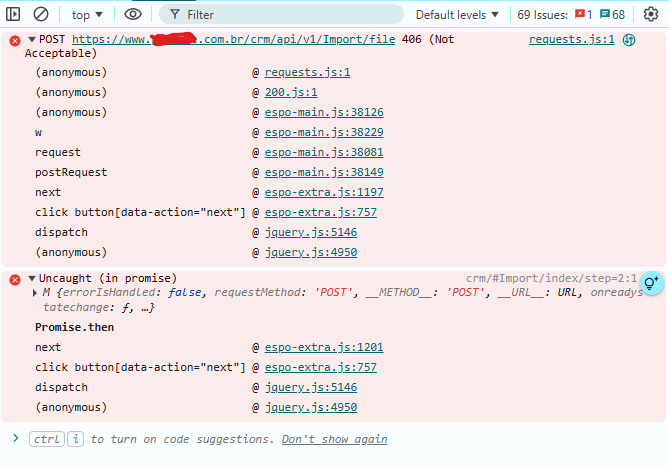Toggle the console sidebar panel icon
Image resolution: width=669 pixels, height=467 pixels.
click(14, 15)
